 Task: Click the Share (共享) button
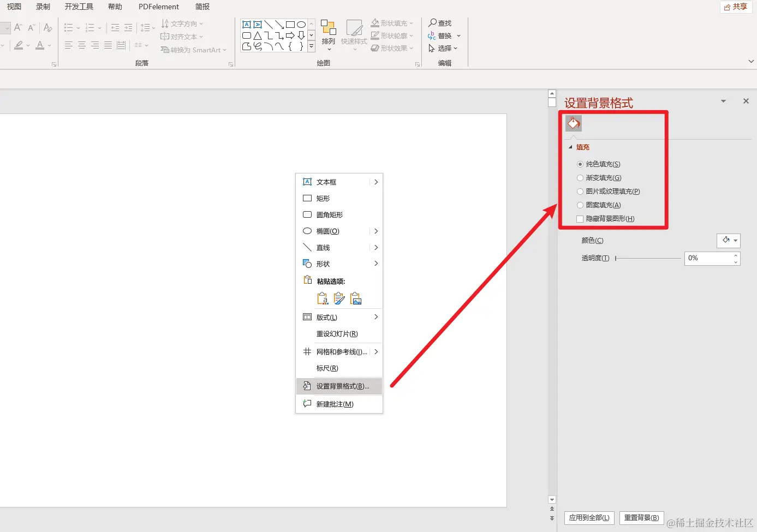pos(736,7)
